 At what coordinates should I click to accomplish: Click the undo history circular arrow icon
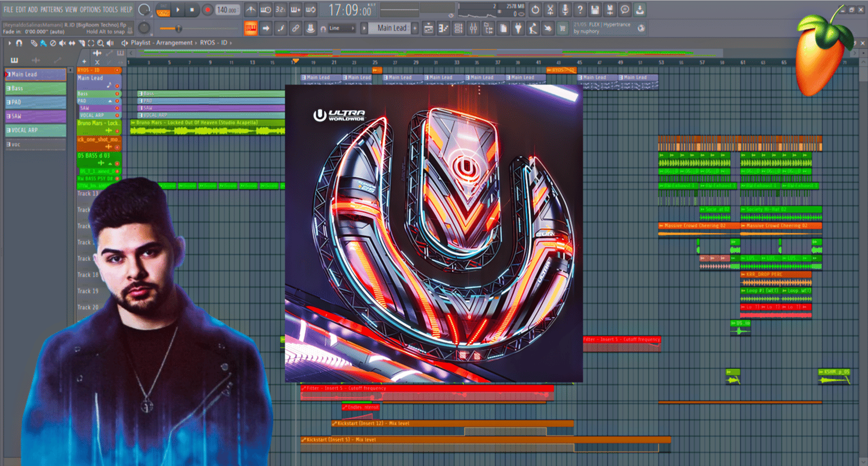535,10
